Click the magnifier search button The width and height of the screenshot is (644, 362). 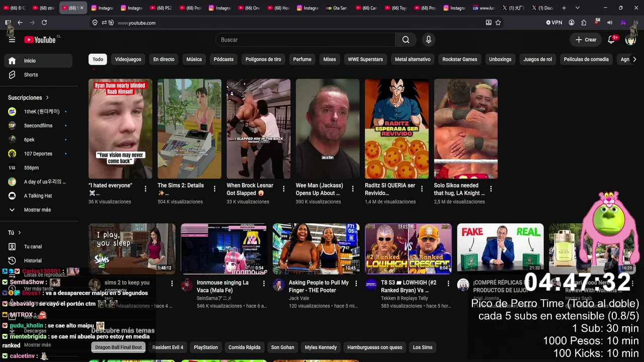pyautogui.click(x=406, y=40)
